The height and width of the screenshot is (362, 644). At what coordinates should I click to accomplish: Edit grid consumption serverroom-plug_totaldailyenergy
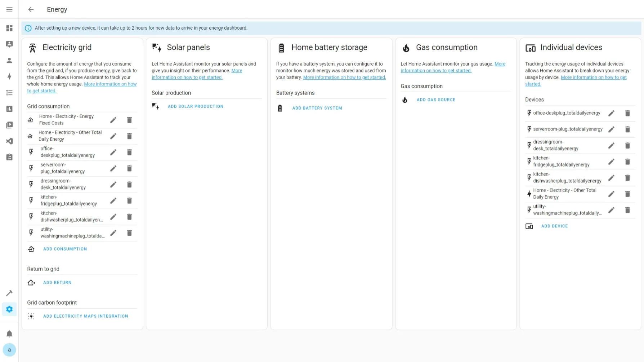coord(113,168)
